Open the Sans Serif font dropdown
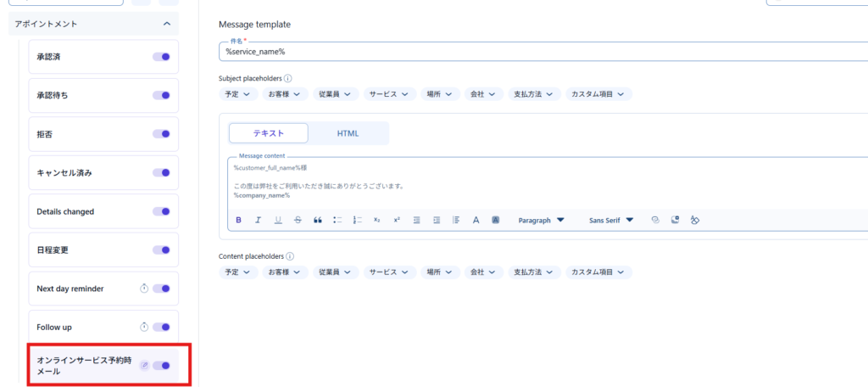 pos(611,220)
